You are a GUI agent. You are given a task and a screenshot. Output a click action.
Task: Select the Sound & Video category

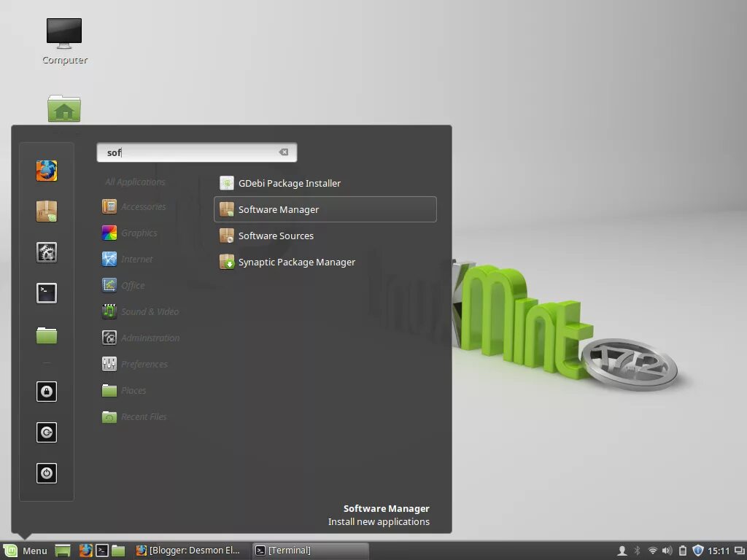[x=141, y=311]
